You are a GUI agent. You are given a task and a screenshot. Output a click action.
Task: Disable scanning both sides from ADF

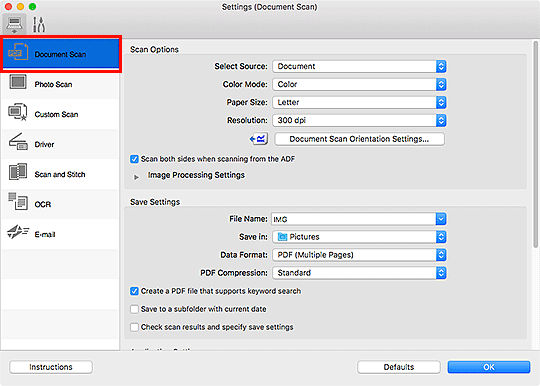134,159
